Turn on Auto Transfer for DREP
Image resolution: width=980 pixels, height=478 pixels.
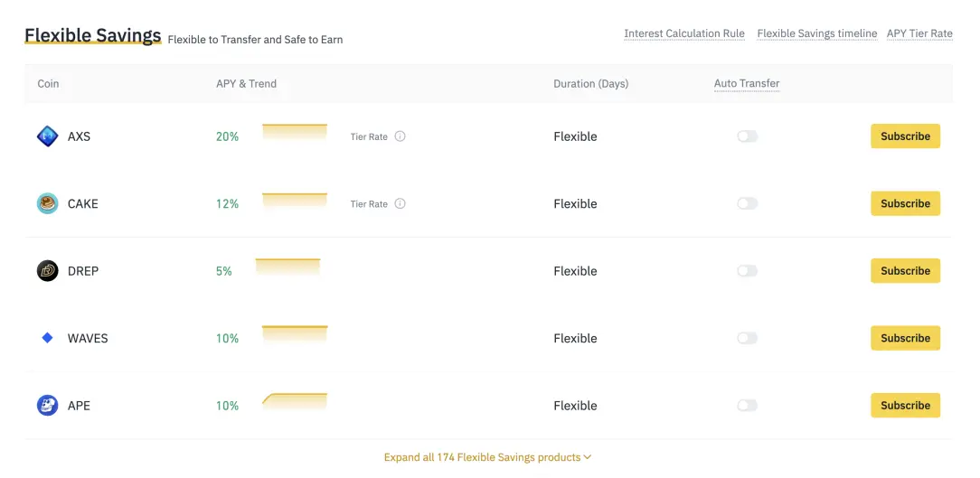[x=747, y=270]
